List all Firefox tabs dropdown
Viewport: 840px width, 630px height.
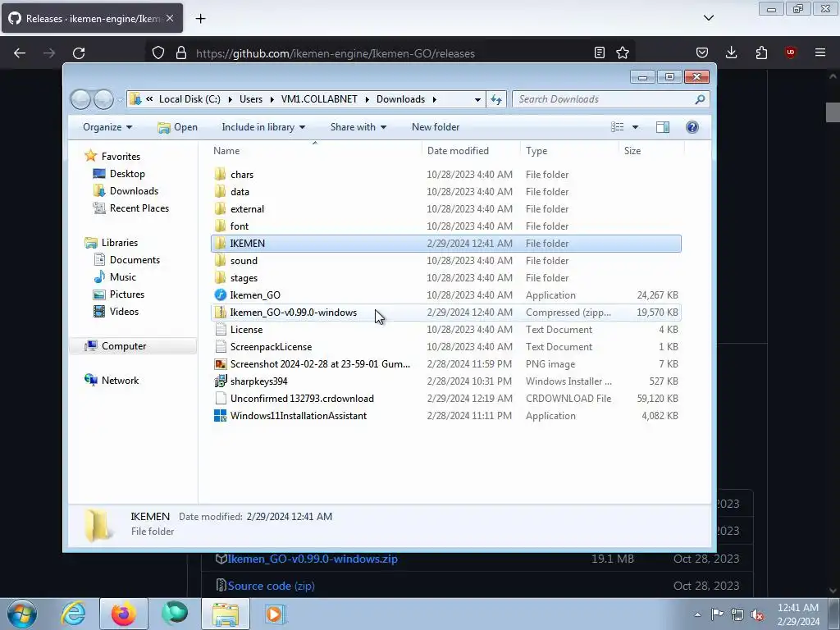[708, 18]
